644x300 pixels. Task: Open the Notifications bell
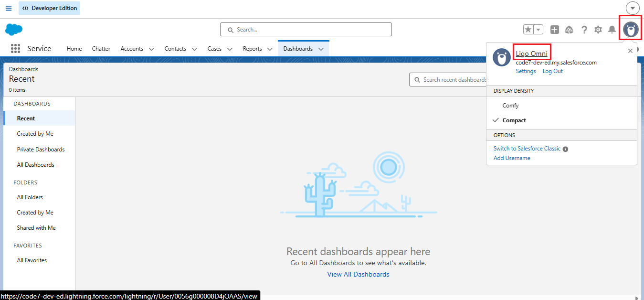(612, 30)
